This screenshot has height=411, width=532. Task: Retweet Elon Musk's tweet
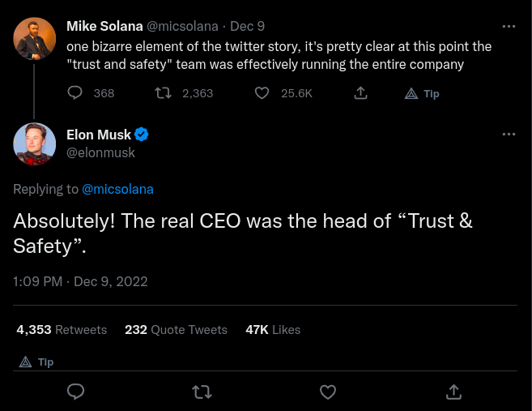point(202,392)
